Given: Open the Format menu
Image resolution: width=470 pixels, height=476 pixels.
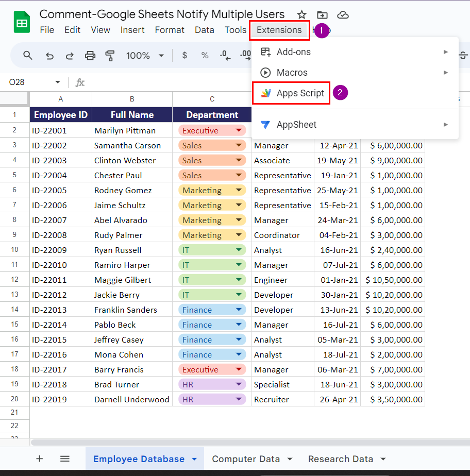Looking at the screenshot, I should coord(170,30).
